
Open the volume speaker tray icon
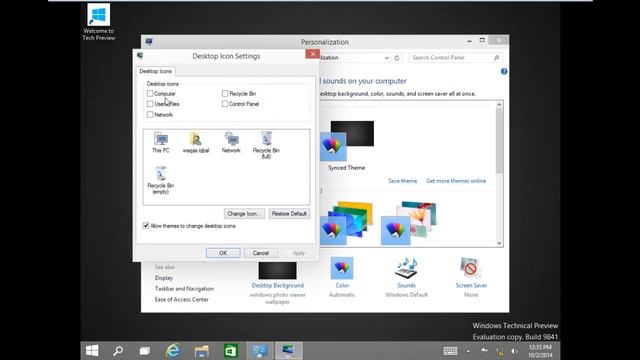click(x=514, y=351)
